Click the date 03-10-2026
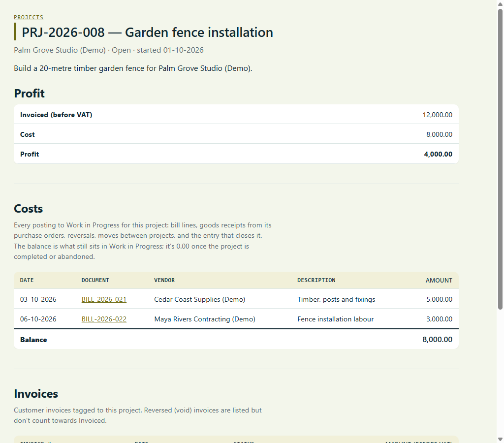The image size is (504, 443). click(38, 299)
